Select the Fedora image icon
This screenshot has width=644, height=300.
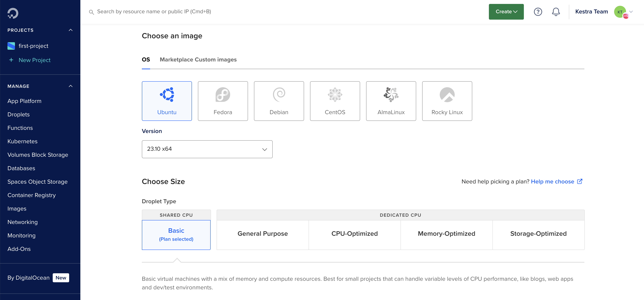point(223,95)
